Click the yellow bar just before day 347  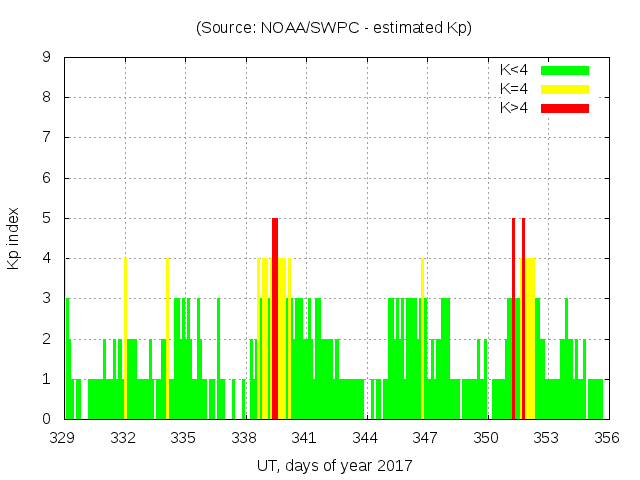[x=422, y=338]
